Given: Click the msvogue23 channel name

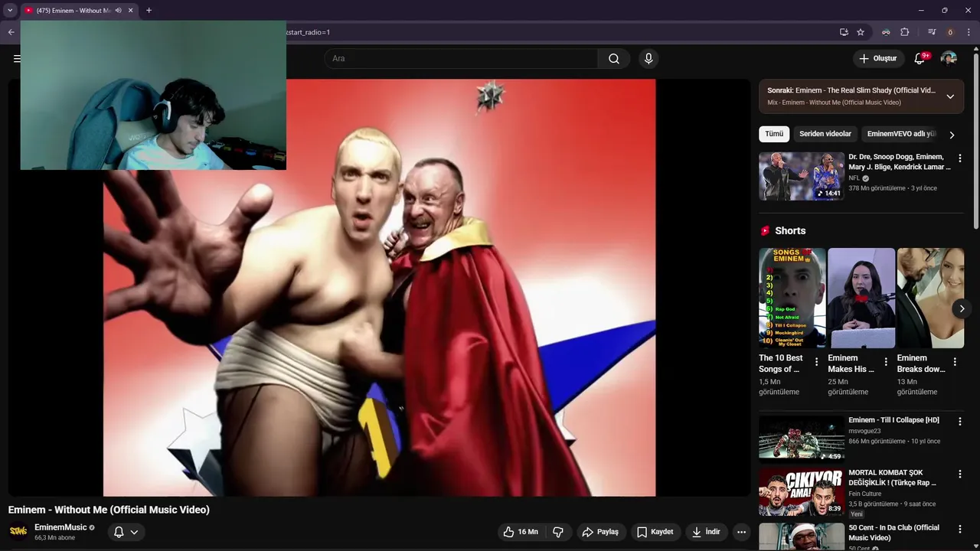Looking at the screenshot, I should (864, 431).
